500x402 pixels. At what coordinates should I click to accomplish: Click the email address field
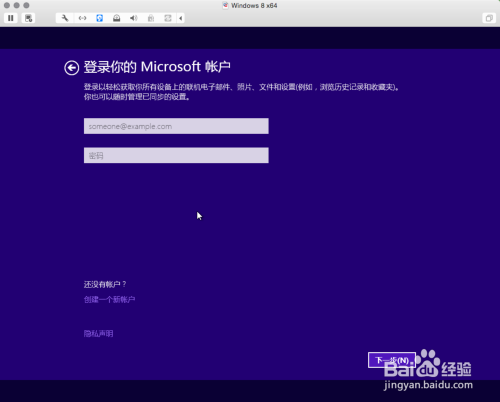(x=176, y=126)
